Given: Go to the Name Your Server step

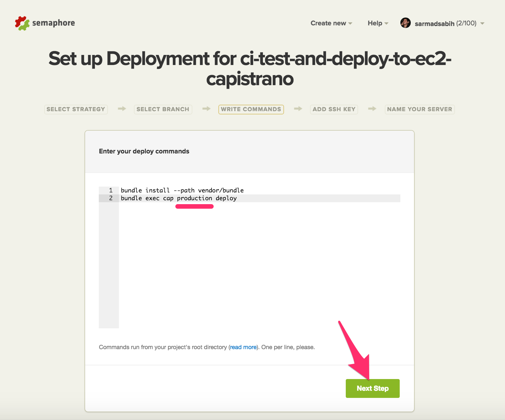Looking at the screenshot, I should pos(420,109).
